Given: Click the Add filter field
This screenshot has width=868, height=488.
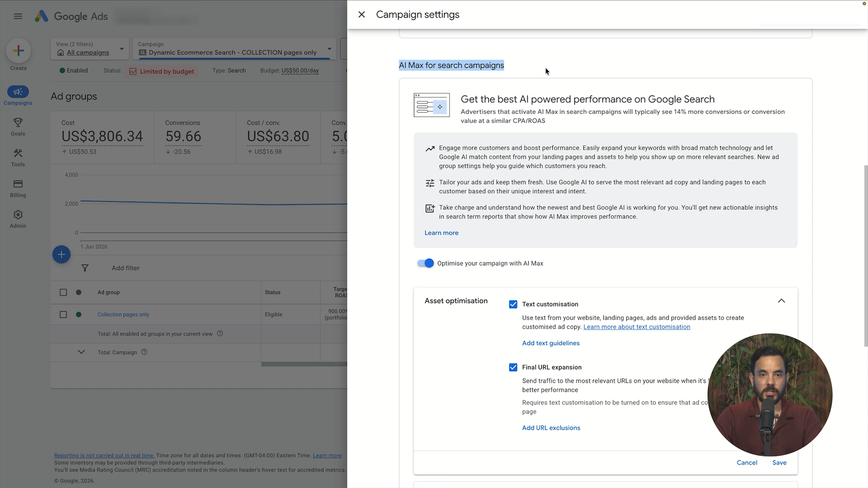Looking at the screenshot, I should [126, 268].
